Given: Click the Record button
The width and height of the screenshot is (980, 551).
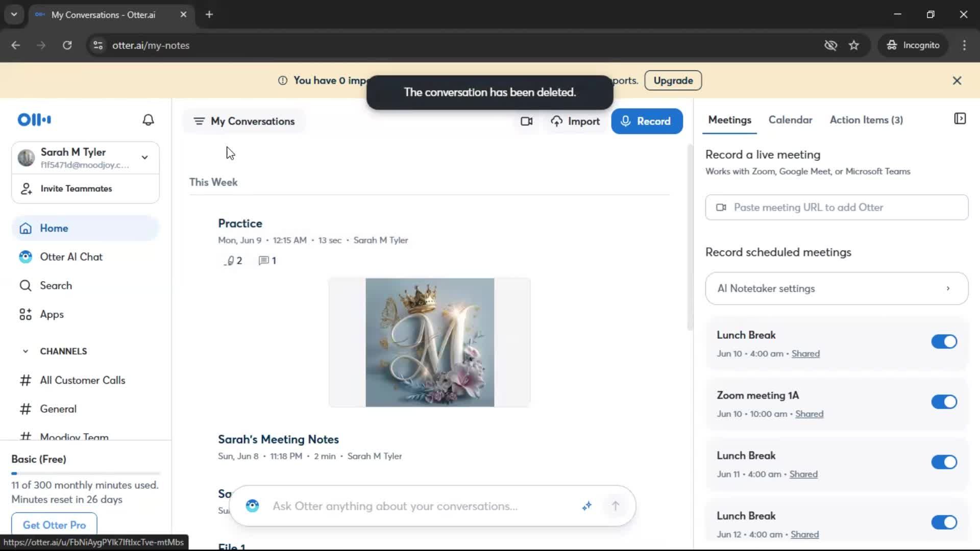Looking at the screenshot, I should (x=647, y=121).
